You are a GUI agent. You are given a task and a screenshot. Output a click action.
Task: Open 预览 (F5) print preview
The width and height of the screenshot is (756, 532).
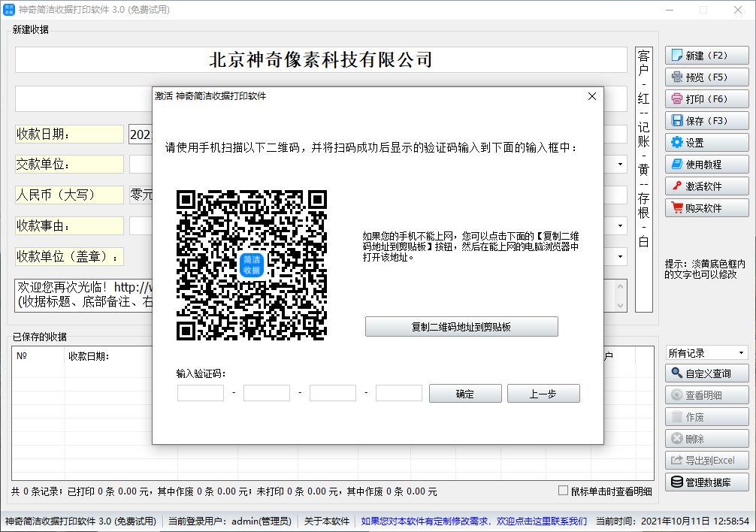click(707, 77)
